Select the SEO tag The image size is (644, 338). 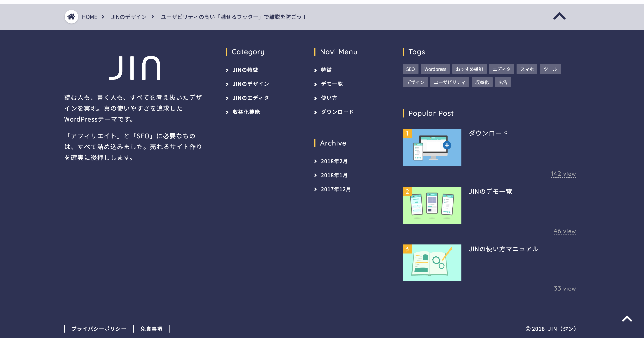point(410,69)
